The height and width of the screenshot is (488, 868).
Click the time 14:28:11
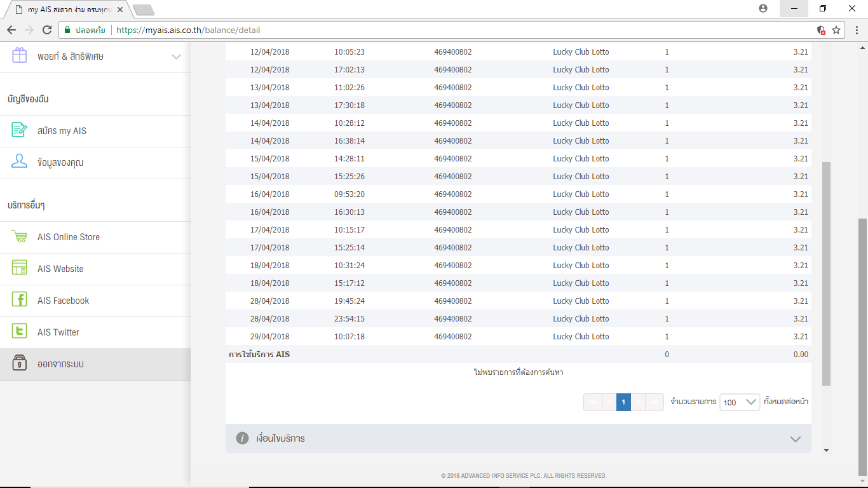point(349,158)
